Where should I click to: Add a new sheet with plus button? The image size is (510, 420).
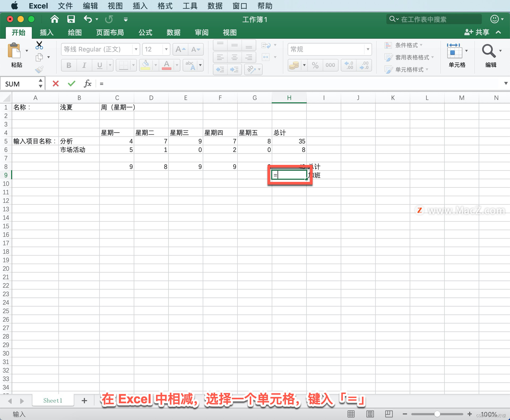click(x=84, y=401)
